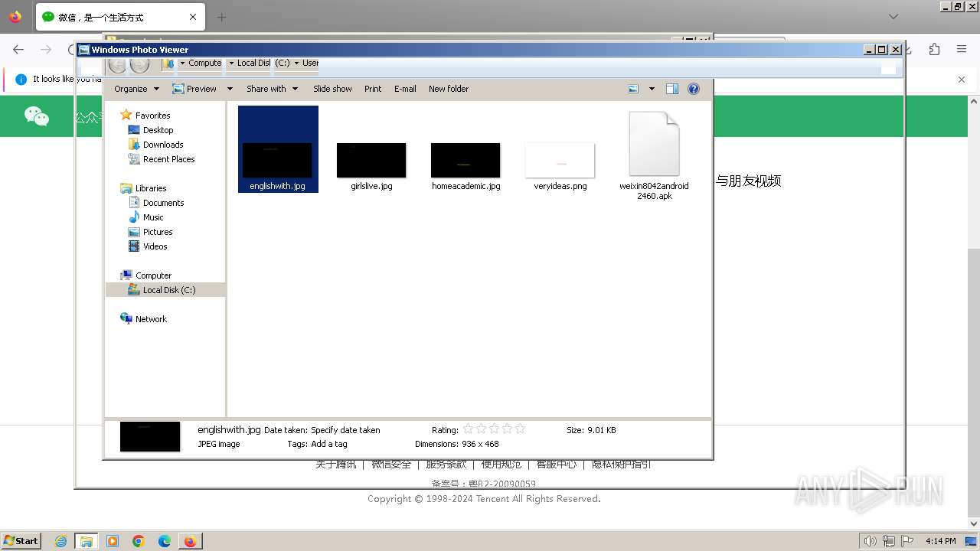Click the Explorer forward navigation button
The image size is (980, 551).
[x=139, y=65]
